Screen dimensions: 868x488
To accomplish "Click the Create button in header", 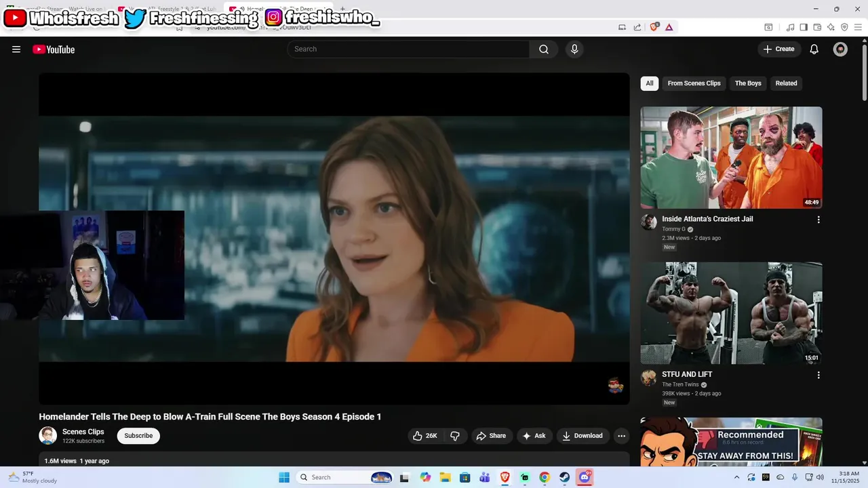I will (x=778, y=49).
